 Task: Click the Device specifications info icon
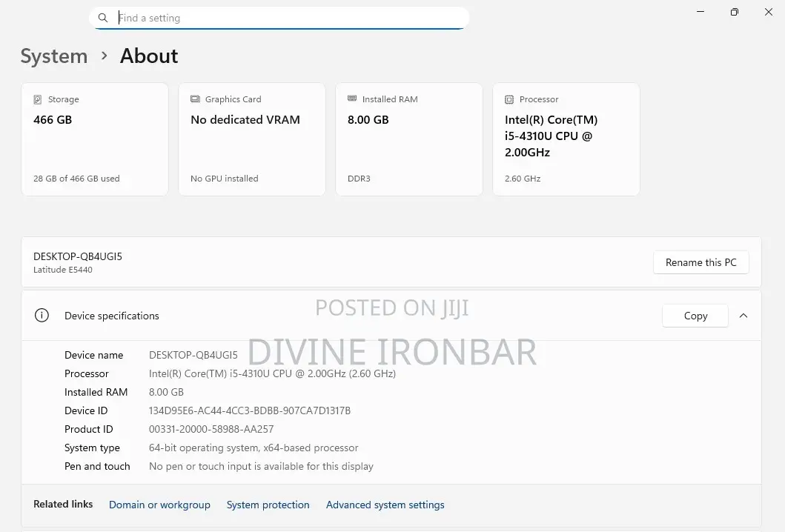(x=42, y=316)
